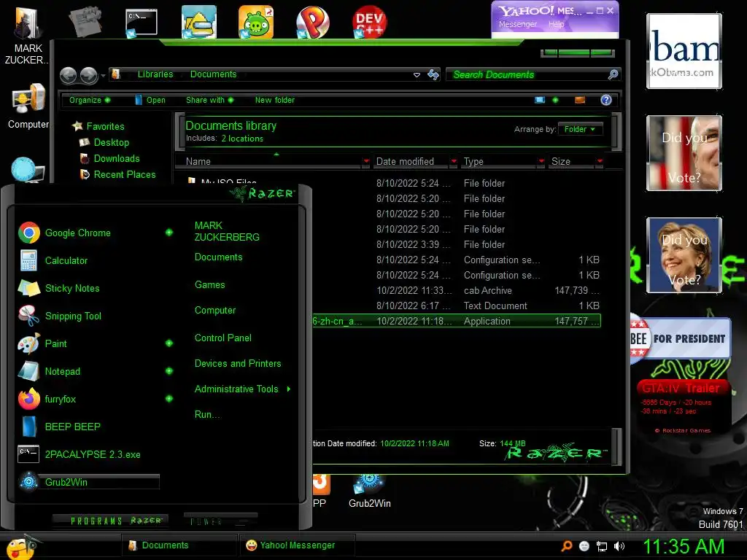Open Games in Start menu
Image resolution: width=747 pixels, height=560 pixels.
[x=209, y=285]
